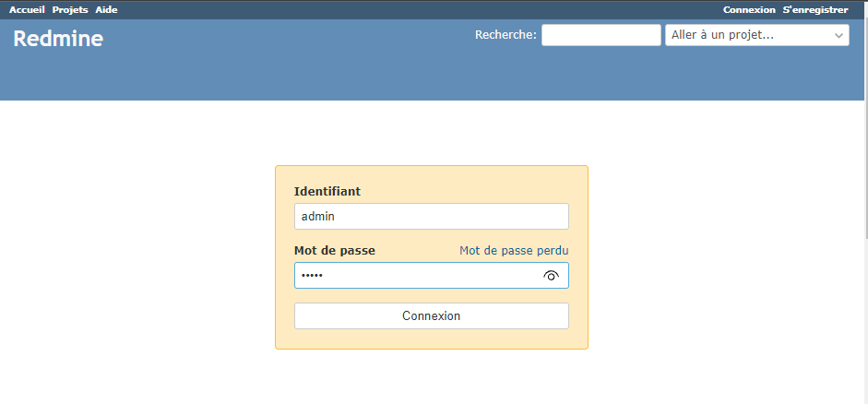
Task: Follow the 'Mot de passe perdu' link
Action: point(514,251)
